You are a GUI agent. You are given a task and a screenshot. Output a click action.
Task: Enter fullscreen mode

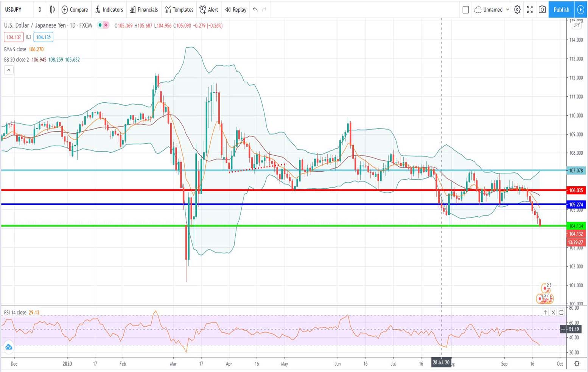[x=530, y=9]
